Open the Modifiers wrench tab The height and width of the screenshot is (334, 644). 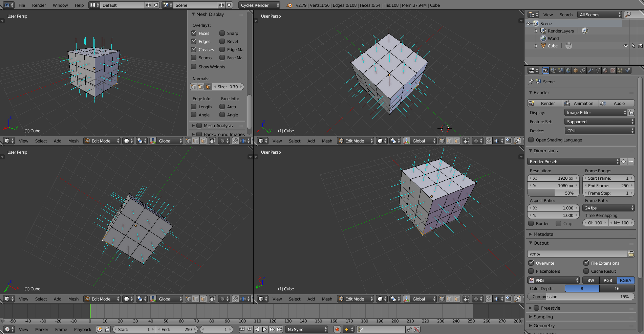click(x=591, y=70)
